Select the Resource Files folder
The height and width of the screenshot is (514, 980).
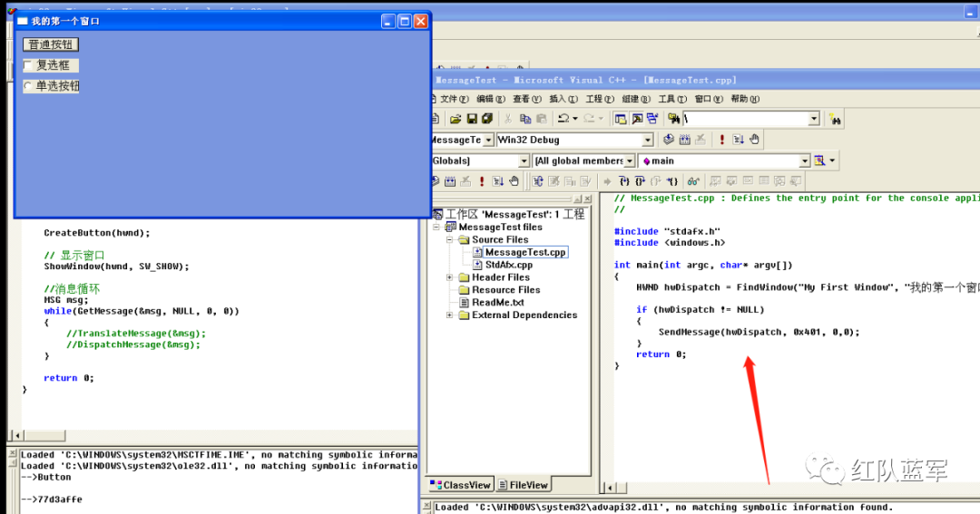pyautogui.click(x=505, y=290)
